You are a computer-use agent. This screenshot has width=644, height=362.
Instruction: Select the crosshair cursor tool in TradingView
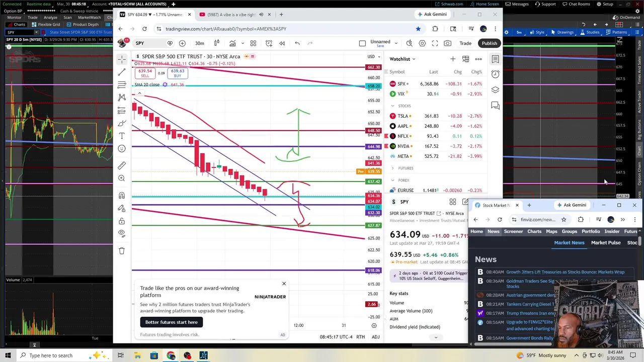click(122, 59)
